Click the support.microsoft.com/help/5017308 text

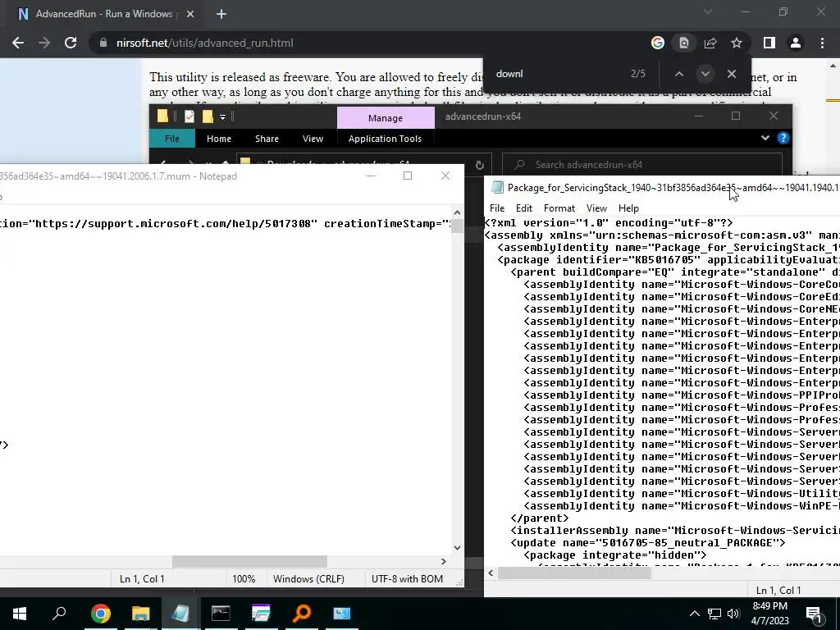(173, 223)
